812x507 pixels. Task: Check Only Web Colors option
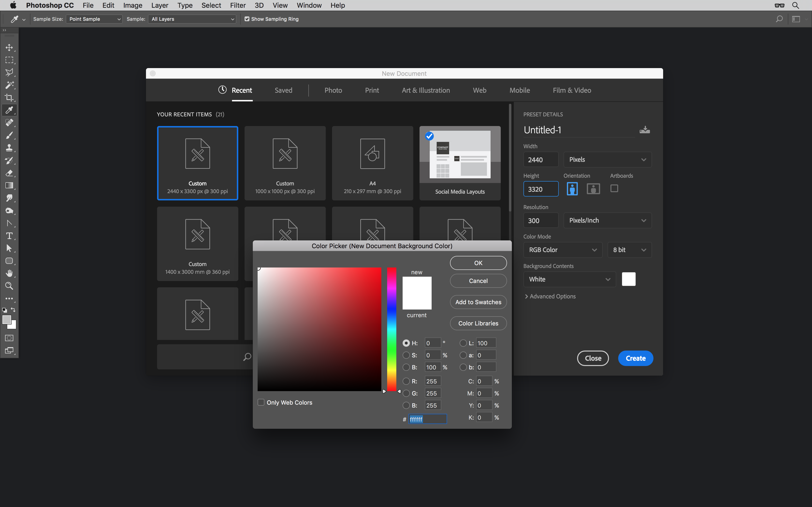[261, 402]
